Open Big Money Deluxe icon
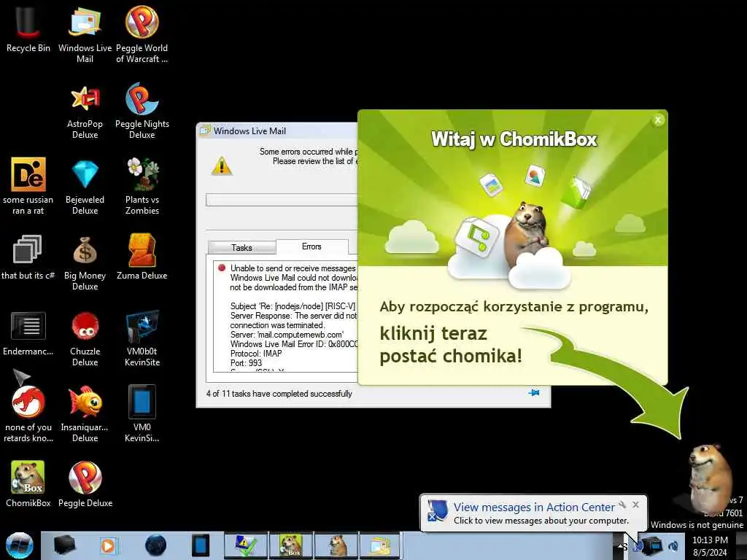Screen dimensions: 747x560 point(85,262)
